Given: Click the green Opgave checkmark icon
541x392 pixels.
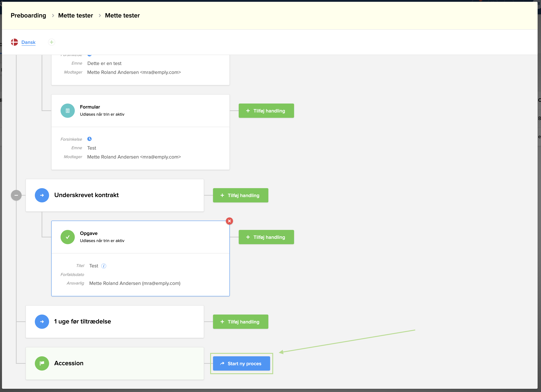Looking at the screenshot, I should pyautogui.click(x=67, y=237).
